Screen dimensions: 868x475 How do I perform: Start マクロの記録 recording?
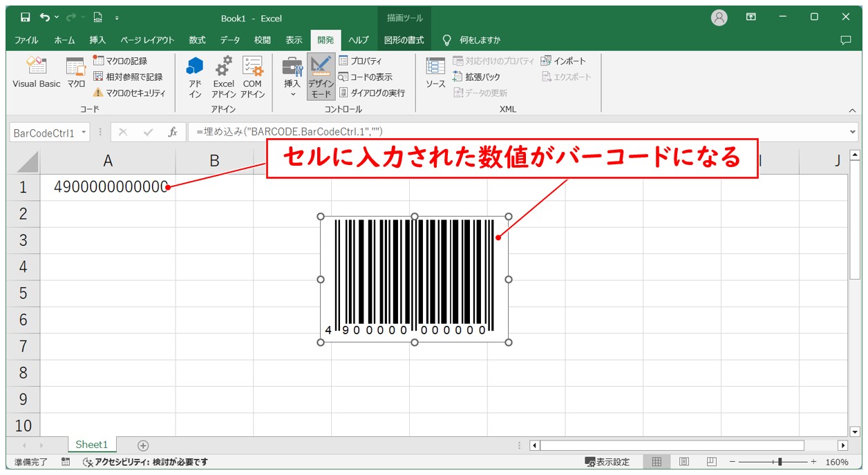pyautogui.click(x=120, y=61)
